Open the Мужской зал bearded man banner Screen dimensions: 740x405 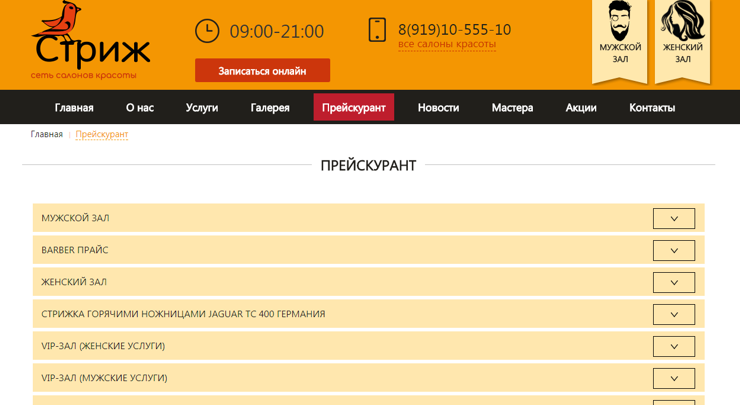tap(620, 38)
